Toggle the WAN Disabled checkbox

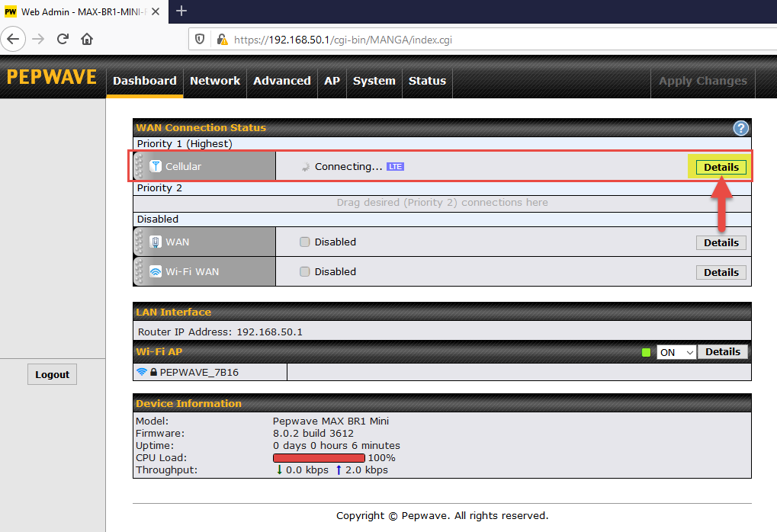tap(305, 242)
